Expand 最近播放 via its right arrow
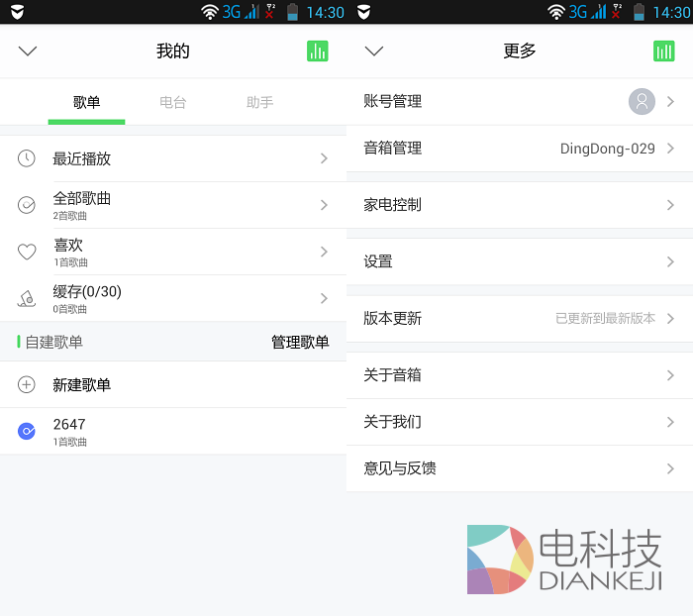This screenshot has width=693, height=616. coord(324,158)
